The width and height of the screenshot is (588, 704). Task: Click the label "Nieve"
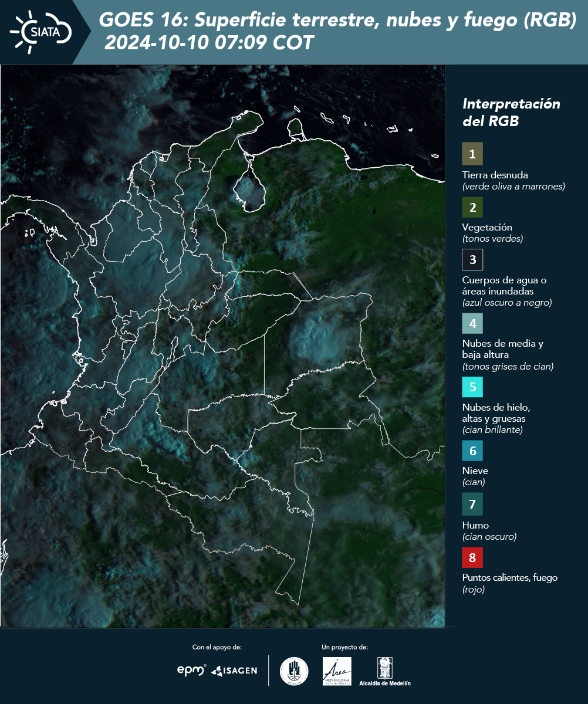[475, 471]
